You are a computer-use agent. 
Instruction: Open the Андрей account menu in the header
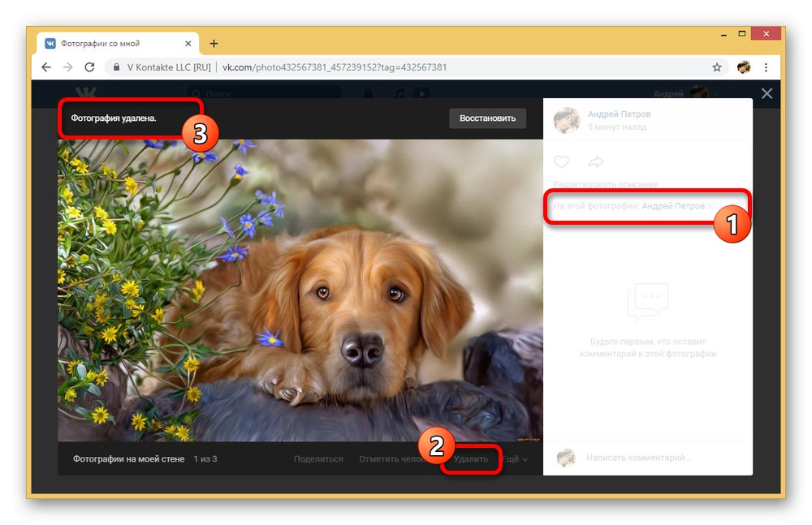[x=686, y=93]
